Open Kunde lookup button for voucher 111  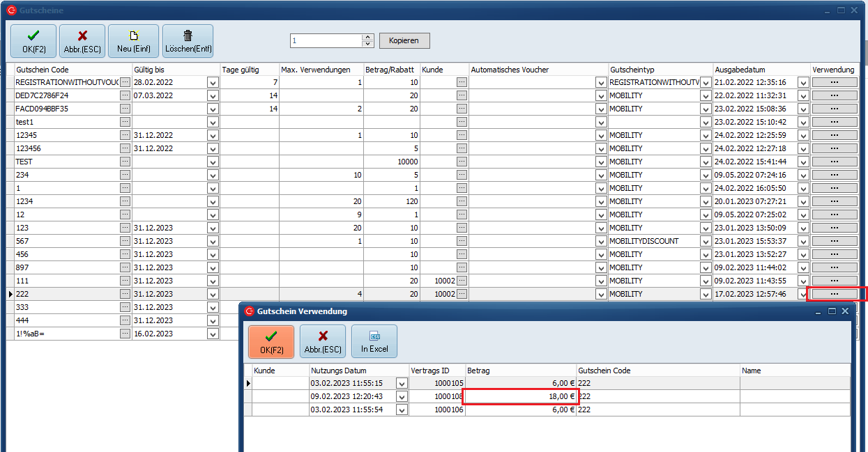pyautogui.click(x=462, y=281)
